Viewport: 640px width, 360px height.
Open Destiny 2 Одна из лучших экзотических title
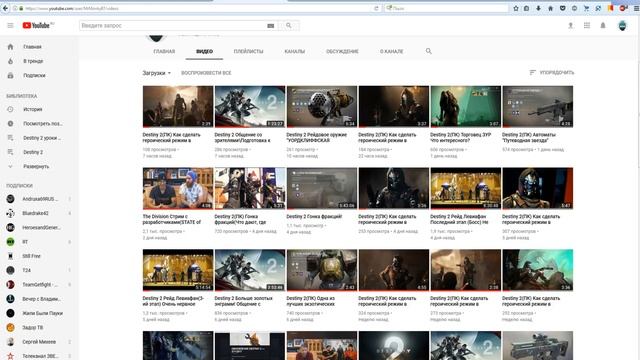[x=311, y=301]
